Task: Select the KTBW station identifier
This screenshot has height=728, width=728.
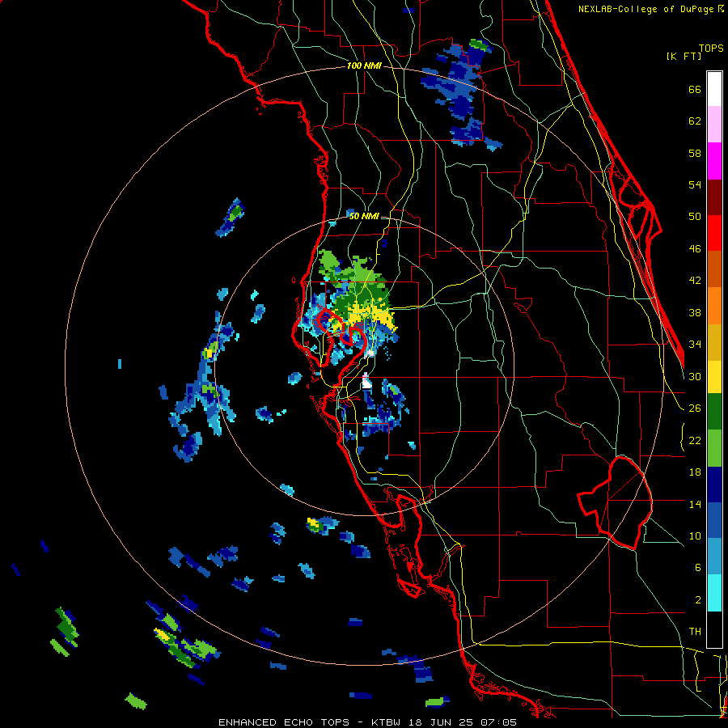Action: click(385, 722)
